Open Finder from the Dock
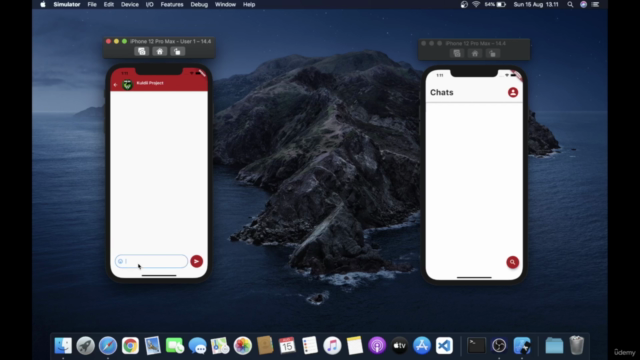This screenshot has width=640, height=360. point(63,346)
